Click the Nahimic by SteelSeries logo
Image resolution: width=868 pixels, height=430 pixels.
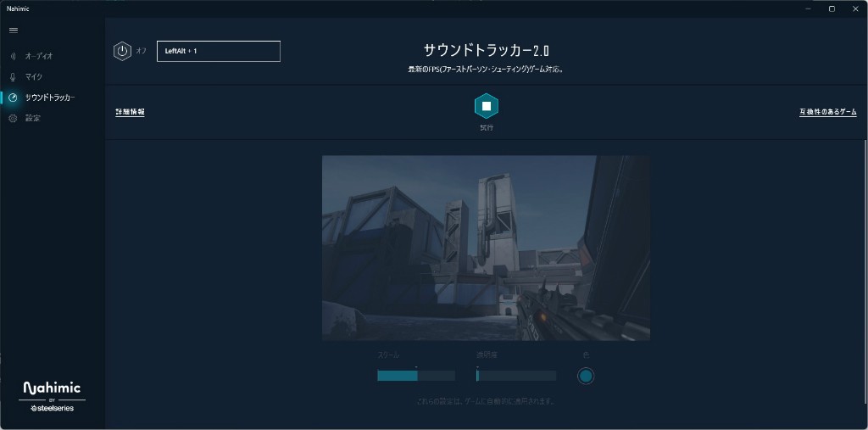[x=52, y=396]
